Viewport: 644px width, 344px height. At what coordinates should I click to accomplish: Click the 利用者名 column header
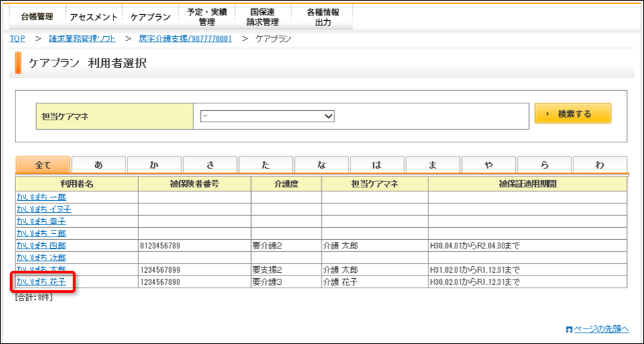77,183
